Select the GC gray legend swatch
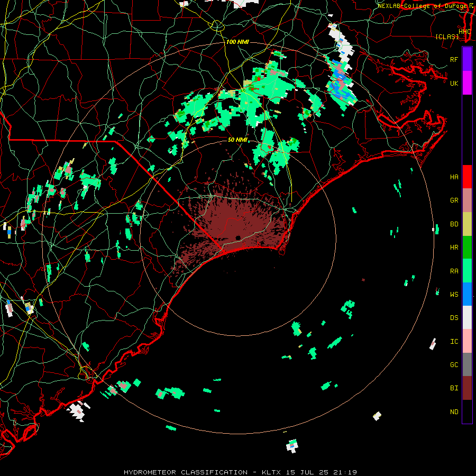The image size is (476, 476). pyautogui.click(x=467, y=364)
